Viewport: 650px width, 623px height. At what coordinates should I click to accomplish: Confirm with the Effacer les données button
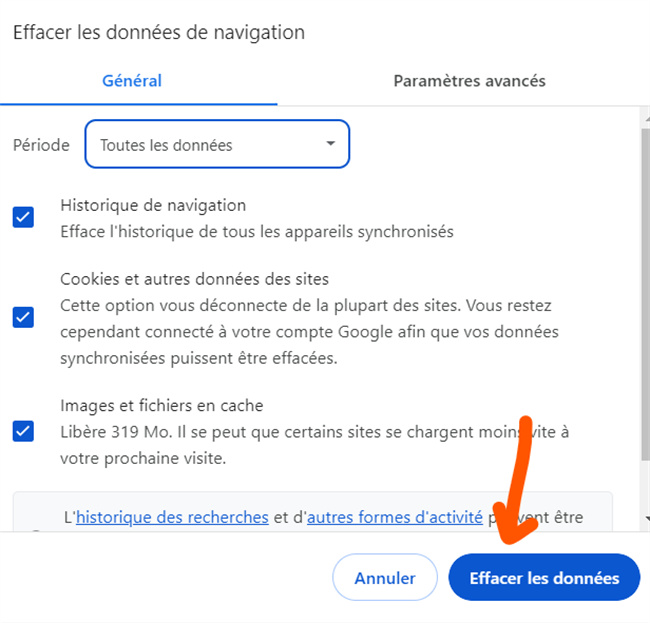click(x=544, y=578)
